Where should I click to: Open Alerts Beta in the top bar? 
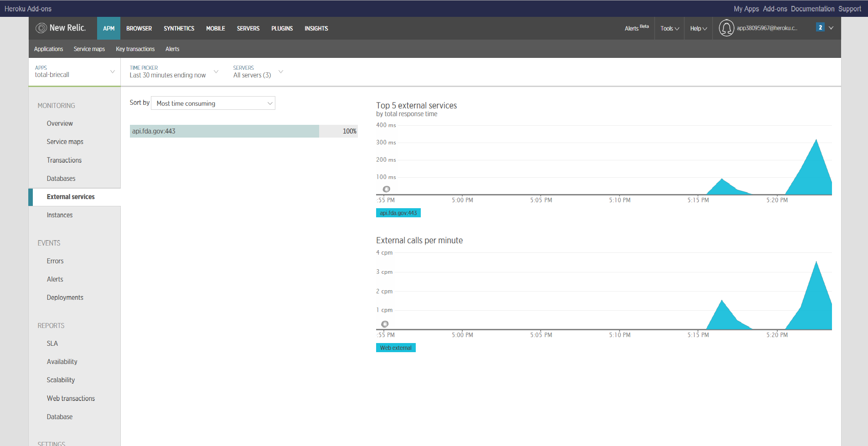[x=636, y=28]
